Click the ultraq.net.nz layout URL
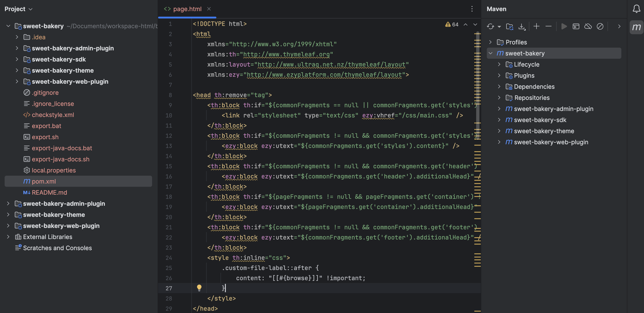Image resolution: width=644 pixels, height=313 pixels. click(x=331, y=64)
